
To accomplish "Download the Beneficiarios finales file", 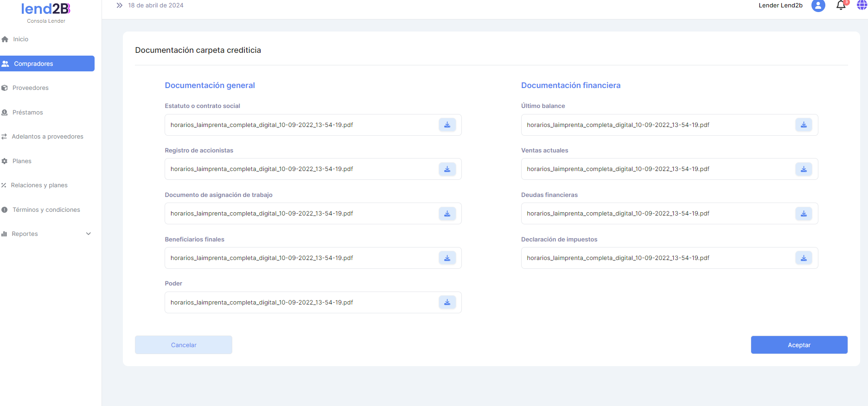I will (x=447, y=258).
